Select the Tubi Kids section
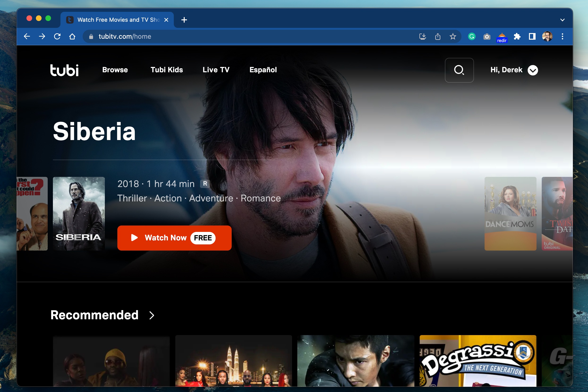The height and width of the screenshot is (392, 588). click(x=167, y=70)
